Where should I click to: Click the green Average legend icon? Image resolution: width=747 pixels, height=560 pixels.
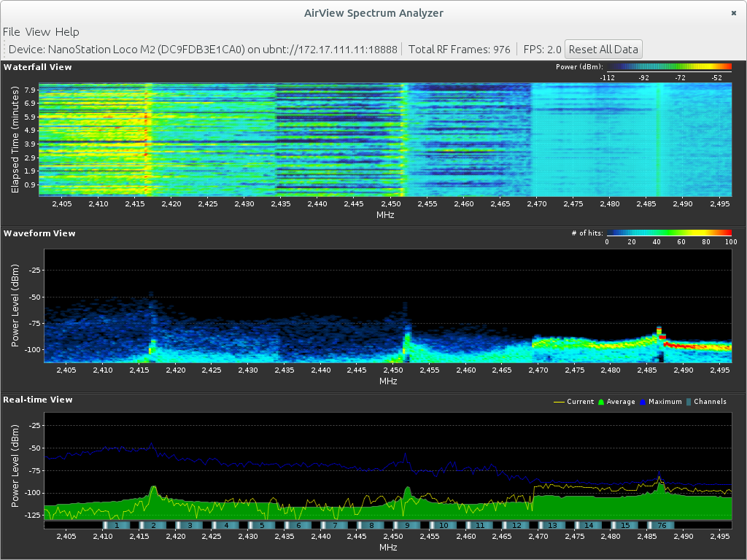[x=601, y=402]
